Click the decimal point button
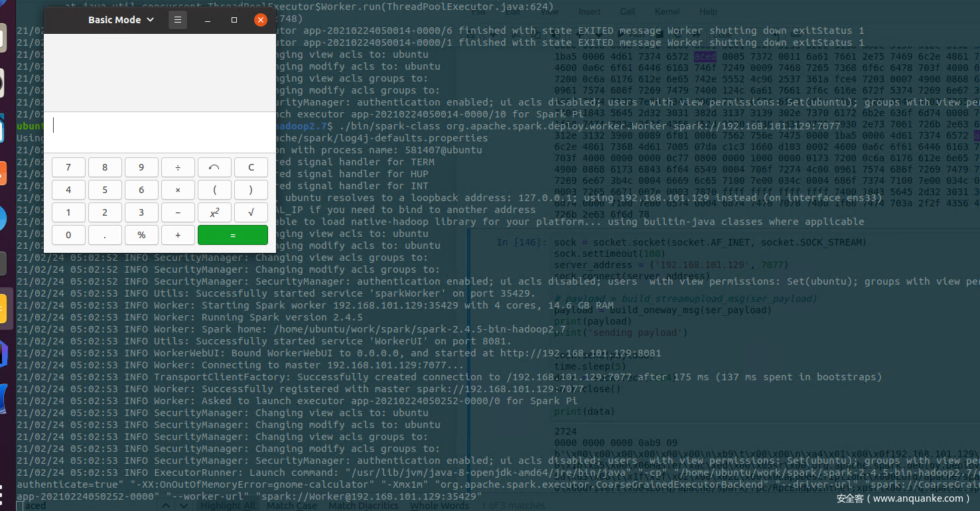 click(105, 235)
